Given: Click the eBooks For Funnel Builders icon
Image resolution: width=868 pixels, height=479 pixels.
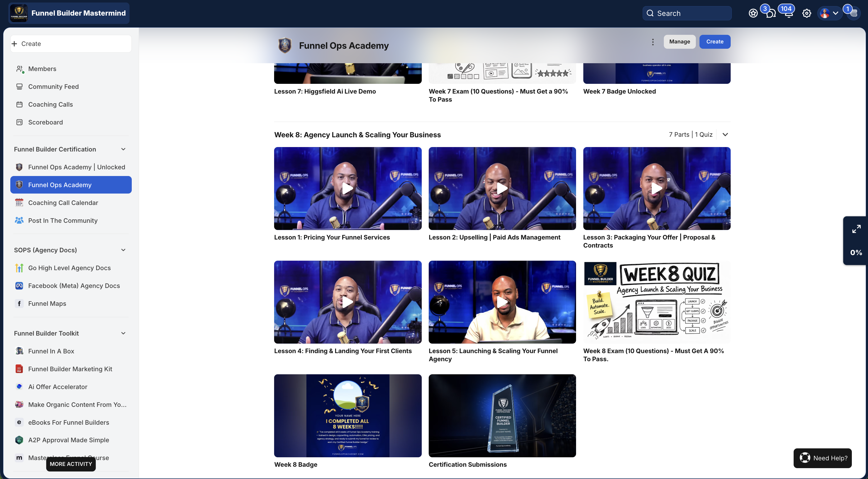Looking at the screenshot, I should click(19, 422).
